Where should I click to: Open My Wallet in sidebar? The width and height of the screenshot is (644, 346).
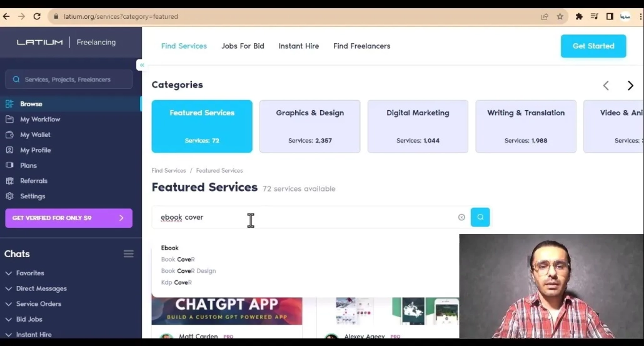point(35,135)
